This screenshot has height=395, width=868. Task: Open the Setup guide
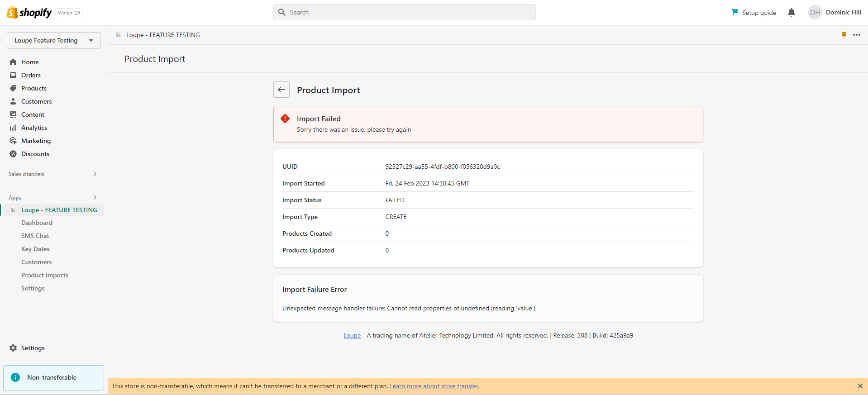point(754,12)
